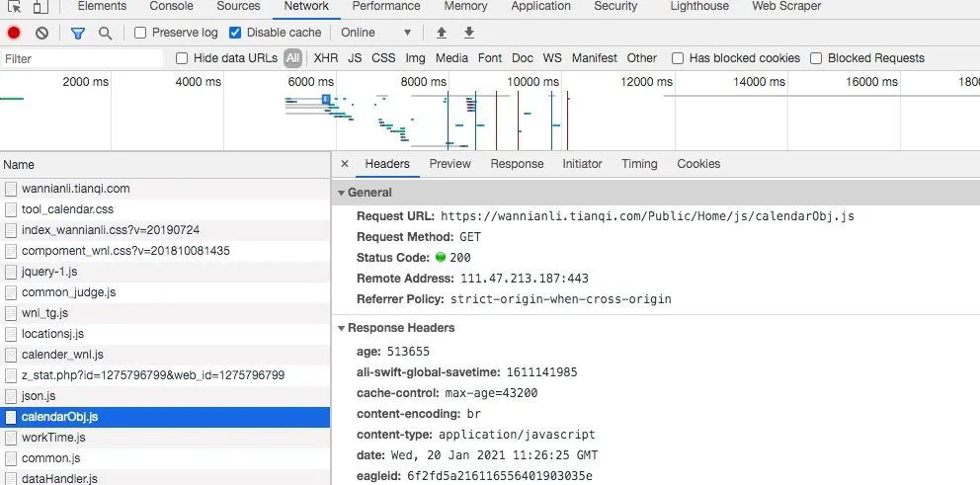Viewport: 980px width, 485px height.
Task: Toggle the filter funnel icon
Action: click(78, 33)
